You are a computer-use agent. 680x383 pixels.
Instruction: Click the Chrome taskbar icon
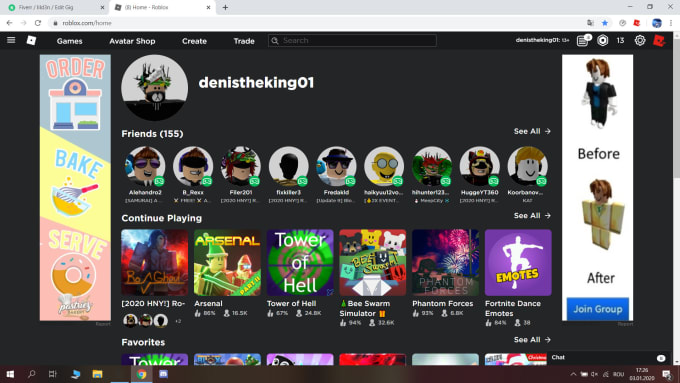click(141, 374)
